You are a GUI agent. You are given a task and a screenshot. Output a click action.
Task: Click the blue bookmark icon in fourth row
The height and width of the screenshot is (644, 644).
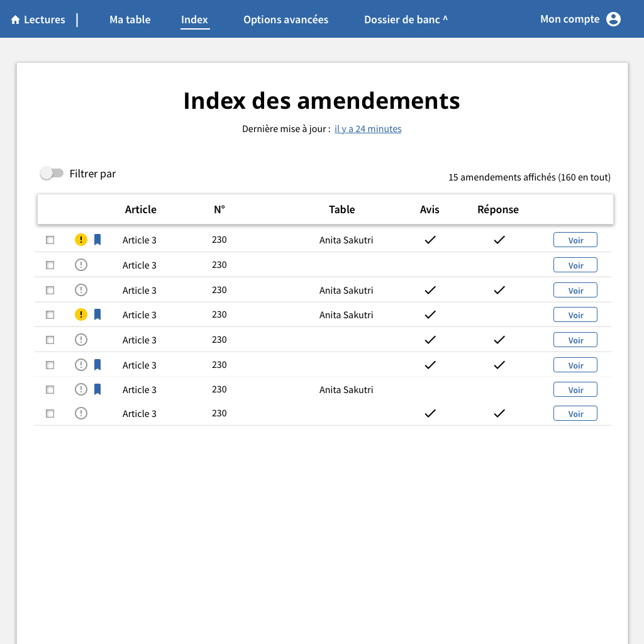click(x=97, y=314)
